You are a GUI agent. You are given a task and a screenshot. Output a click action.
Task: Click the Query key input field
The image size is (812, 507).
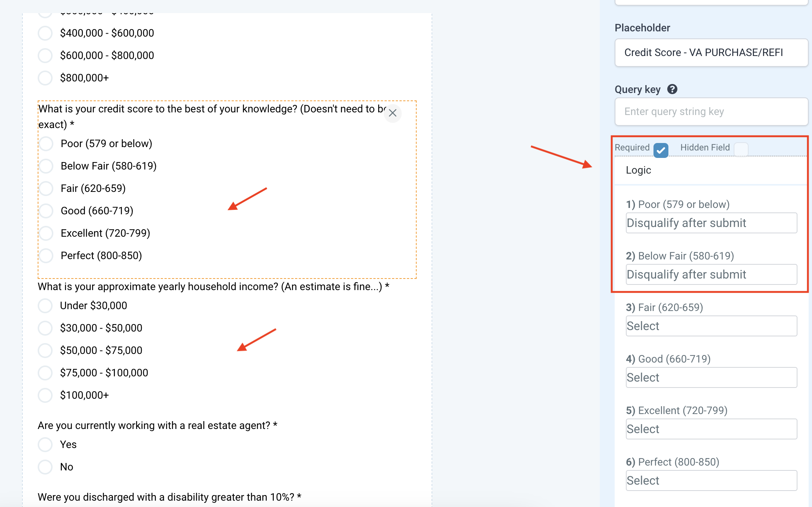click(711, 112)
